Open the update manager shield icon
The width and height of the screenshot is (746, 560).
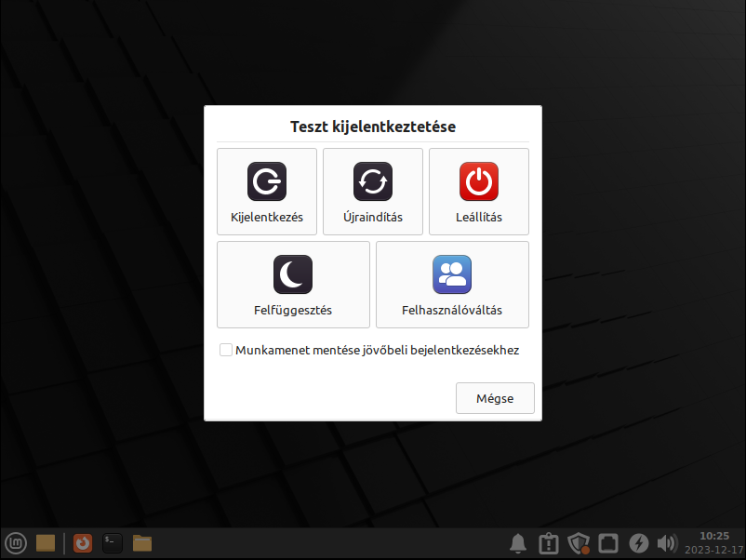tap(579, 543)
